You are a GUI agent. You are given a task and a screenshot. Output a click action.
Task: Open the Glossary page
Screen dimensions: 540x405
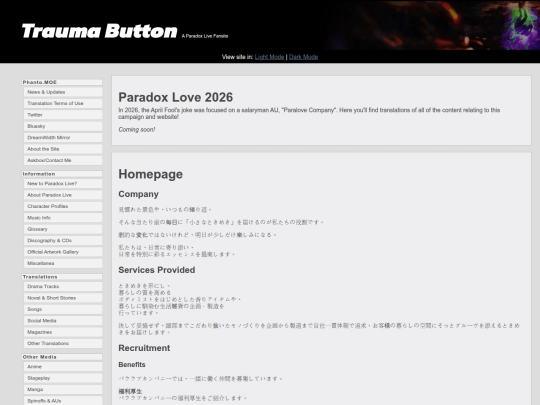pyautogui.click(x=63, y=229)
